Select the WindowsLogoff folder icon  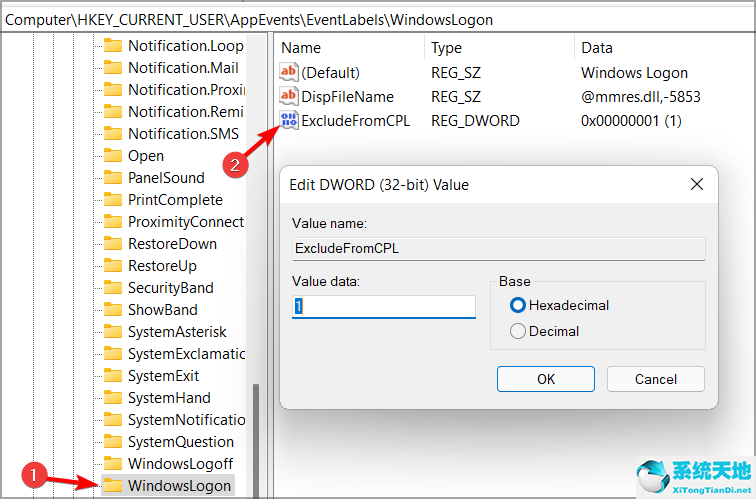(112, 464)
